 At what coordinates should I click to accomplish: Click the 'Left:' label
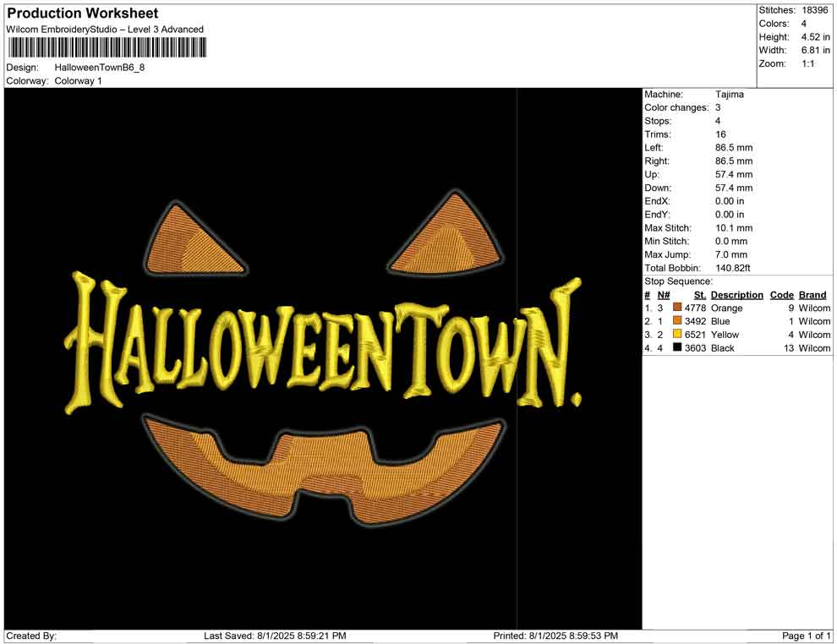[x=654, y=147]
